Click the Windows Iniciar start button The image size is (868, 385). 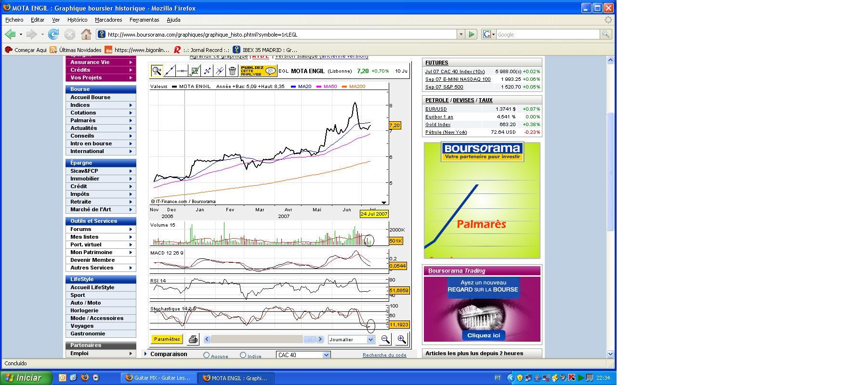coord(26,378)
